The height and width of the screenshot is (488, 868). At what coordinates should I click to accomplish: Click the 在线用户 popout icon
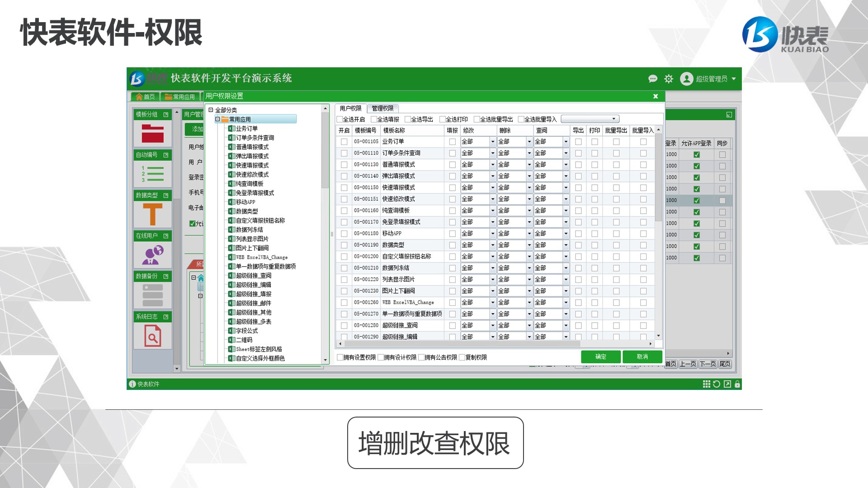pos(166,236)
